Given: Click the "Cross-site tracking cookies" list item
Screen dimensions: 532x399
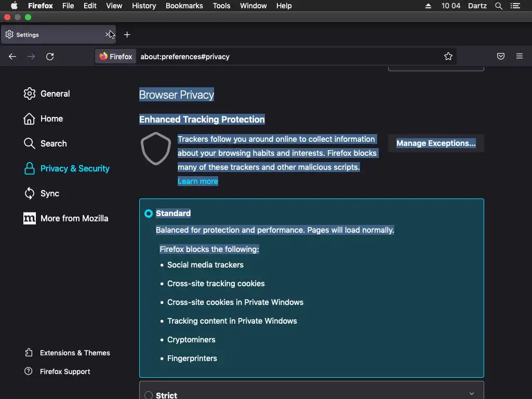Looking at the screenshot, I should [216, 284].
